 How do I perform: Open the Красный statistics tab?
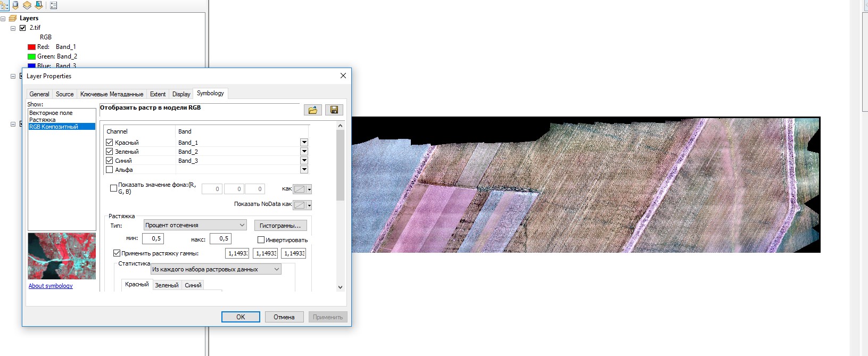[137, 284]
